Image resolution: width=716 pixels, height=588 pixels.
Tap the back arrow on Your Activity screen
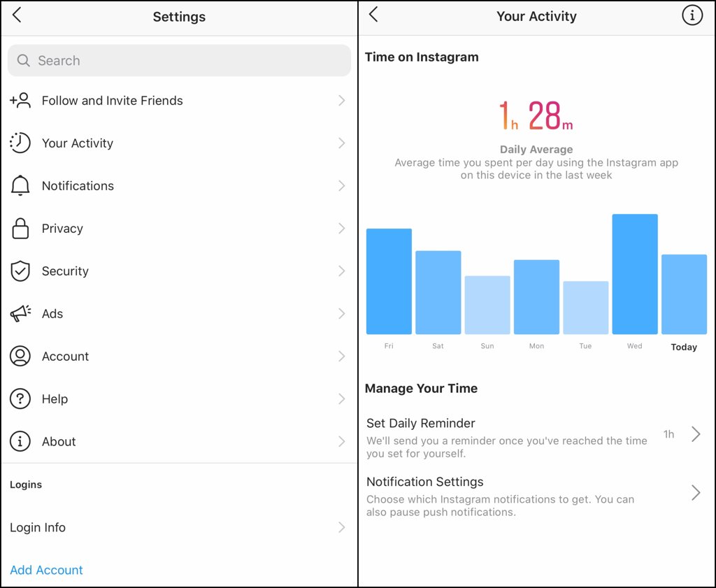[373, 15]
